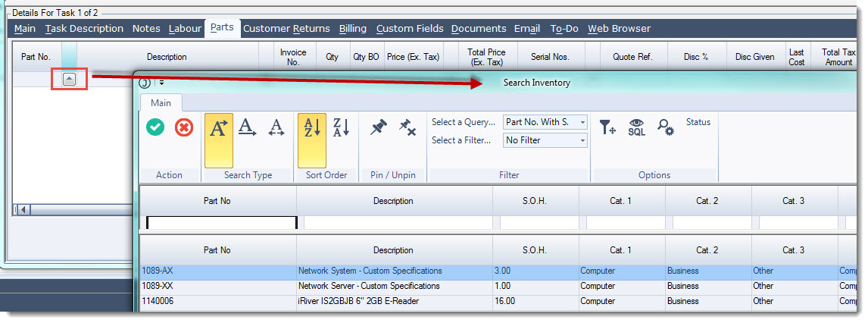
Task: Click 'Total Price (Ex. Tax)' column header
Action: [x=486, y=57]
